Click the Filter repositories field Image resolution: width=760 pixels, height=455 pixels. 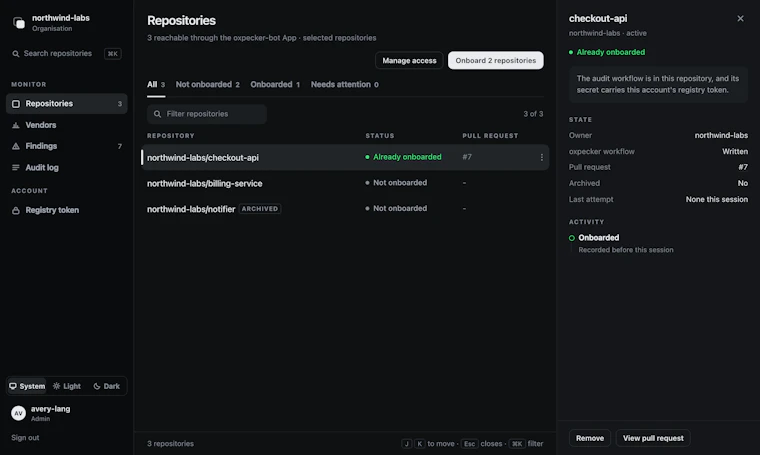(x=207, y=114)
